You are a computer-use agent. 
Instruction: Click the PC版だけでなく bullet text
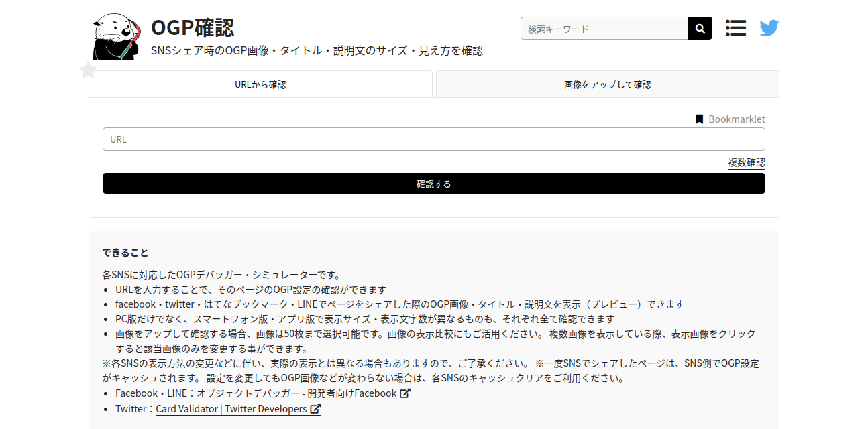(x=365, y=319)
